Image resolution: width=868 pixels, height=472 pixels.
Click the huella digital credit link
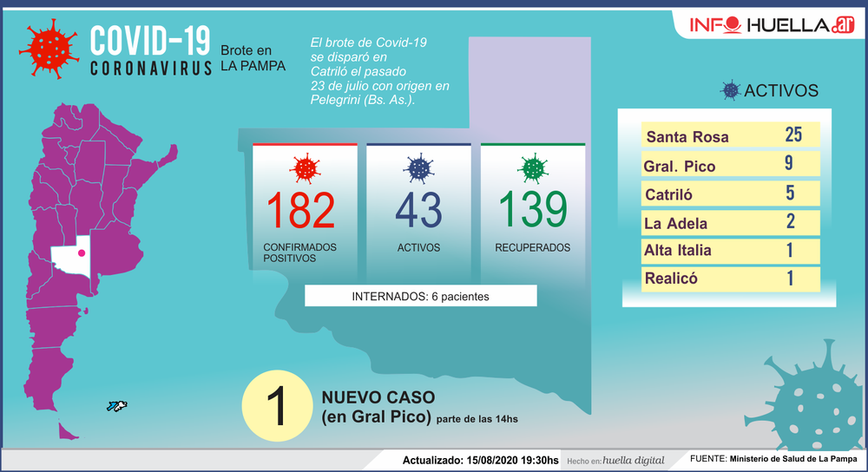(x=633, y=460)
